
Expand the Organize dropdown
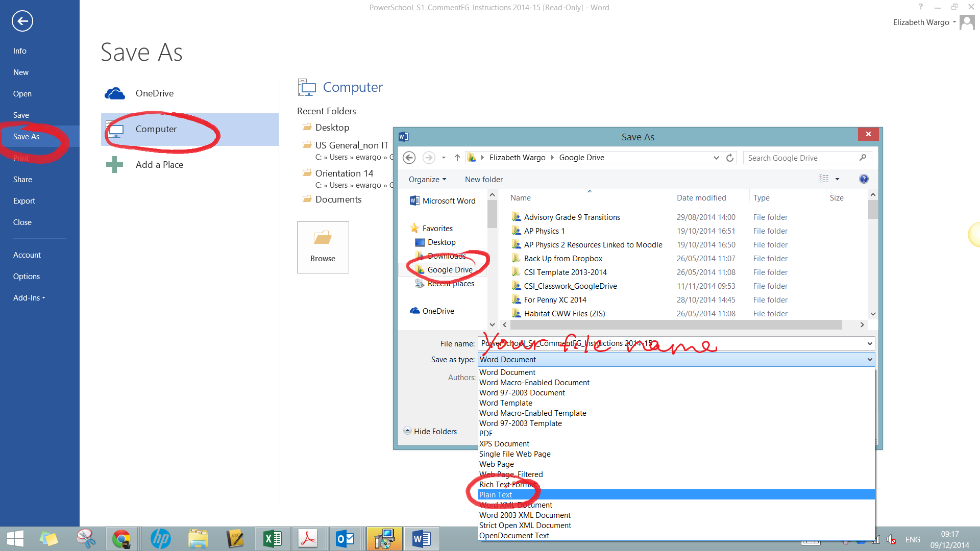(427, 180)
